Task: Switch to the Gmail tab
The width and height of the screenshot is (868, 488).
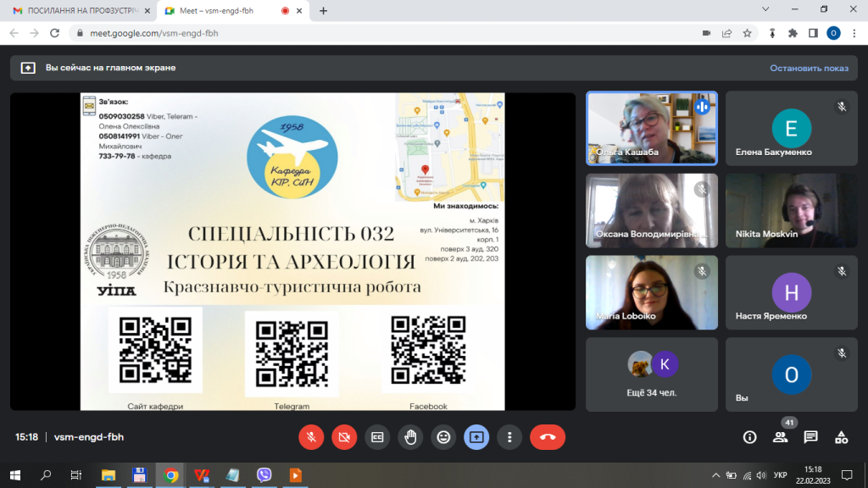Action: click(x=82, y=10)
